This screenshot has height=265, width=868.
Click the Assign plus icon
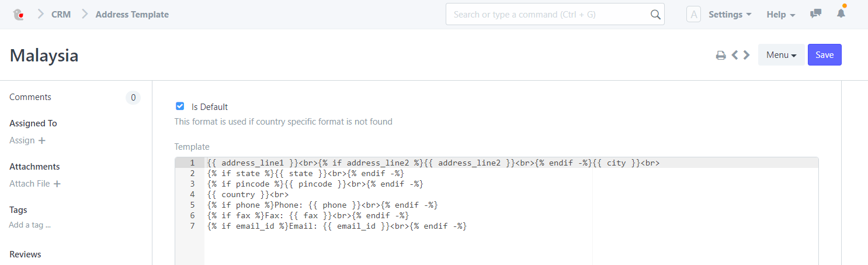[41, 140]
